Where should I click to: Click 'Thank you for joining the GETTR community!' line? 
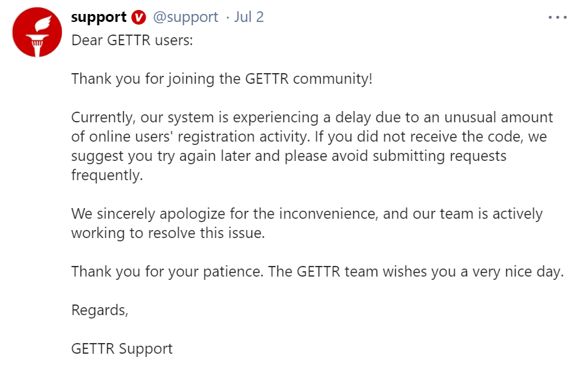(221, 78)
